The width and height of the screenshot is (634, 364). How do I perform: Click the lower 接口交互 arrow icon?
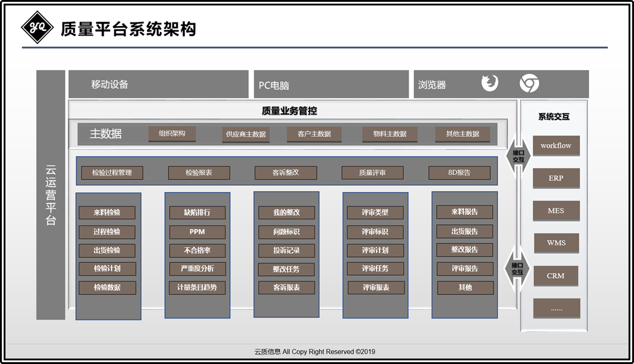[517, 269]
